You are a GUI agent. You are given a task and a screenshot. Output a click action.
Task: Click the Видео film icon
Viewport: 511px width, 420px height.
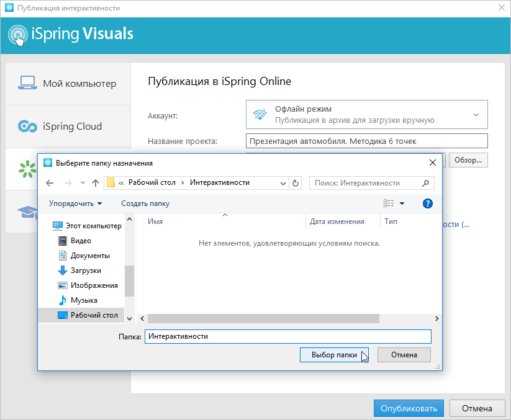coord(63,241)
